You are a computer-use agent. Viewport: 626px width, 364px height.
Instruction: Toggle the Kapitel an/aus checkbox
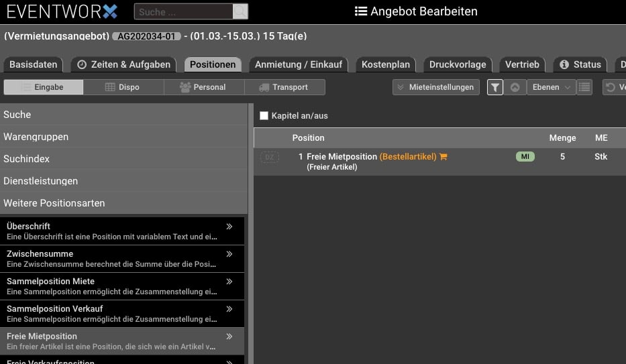click(264, 116)
